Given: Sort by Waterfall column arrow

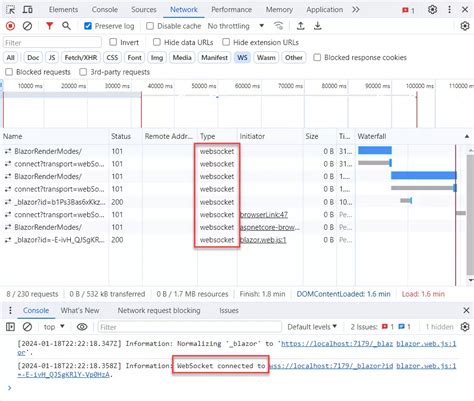Looking at the screenshot, I should click(467, 136).
